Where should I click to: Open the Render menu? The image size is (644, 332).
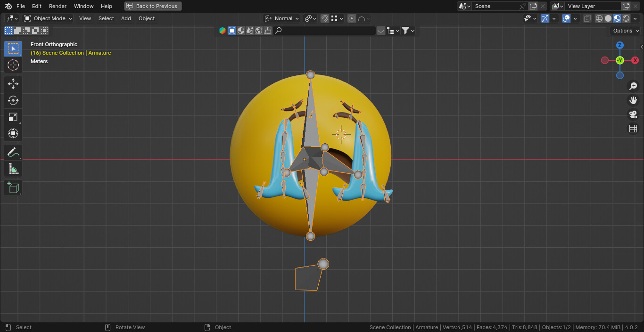pos(58,6)
